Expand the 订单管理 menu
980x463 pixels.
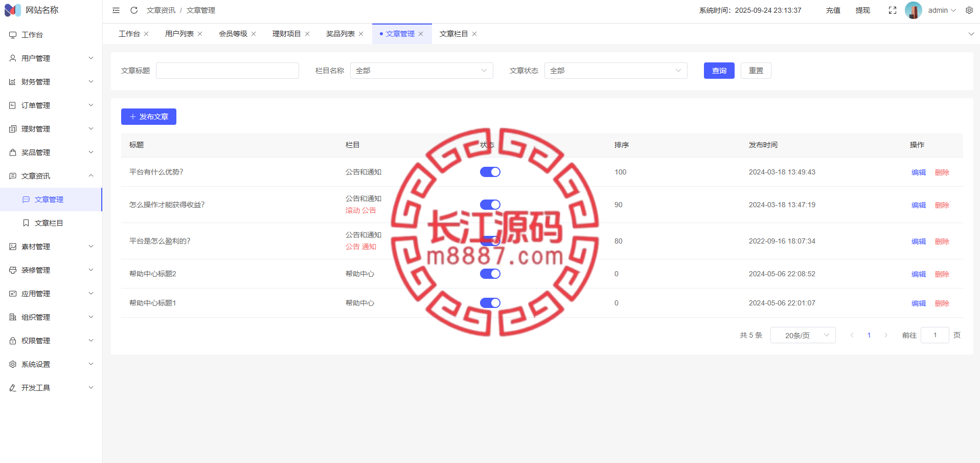(91, 105)
